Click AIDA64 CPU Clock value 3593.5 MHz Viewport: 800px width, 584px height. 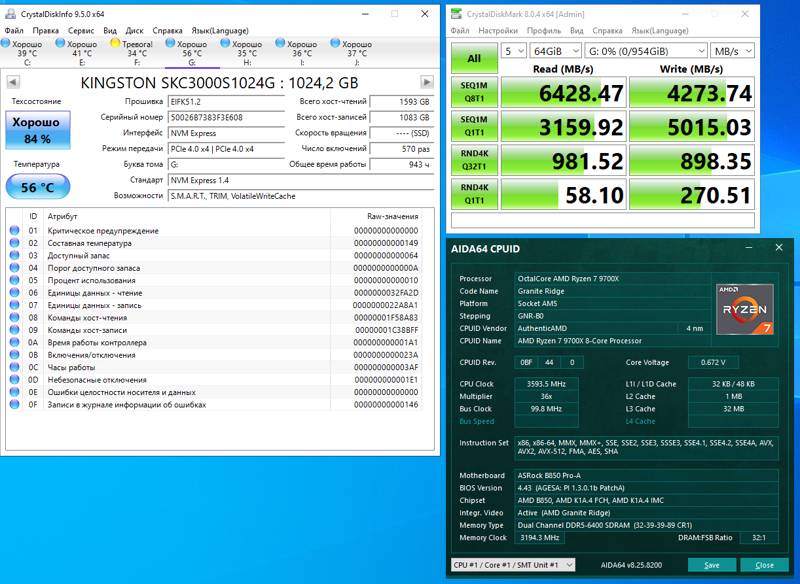click(x=546, y=384)
